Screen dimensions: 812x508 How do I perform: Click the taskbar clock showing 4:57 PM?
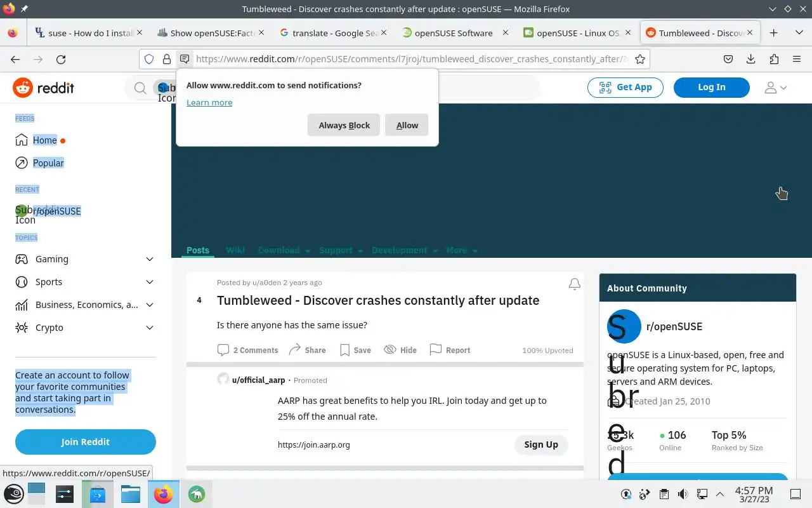click(x=754, y=494)
